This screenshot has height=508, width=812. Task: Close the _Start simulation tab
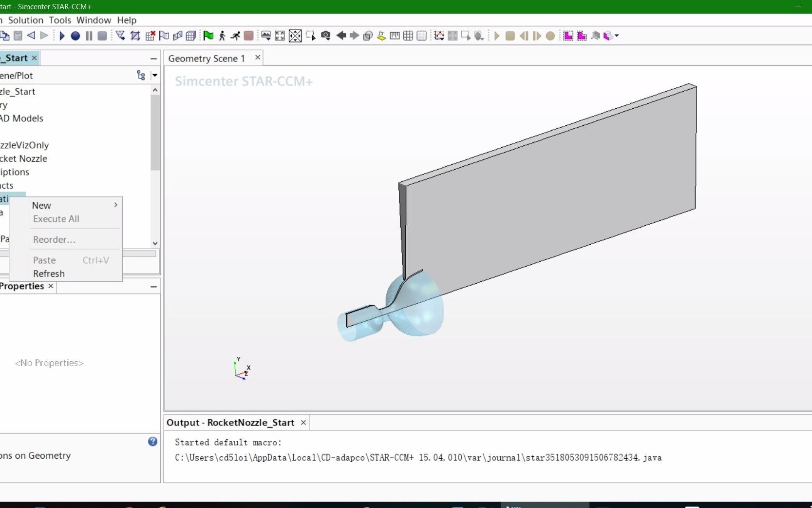(x=34, y=58)
